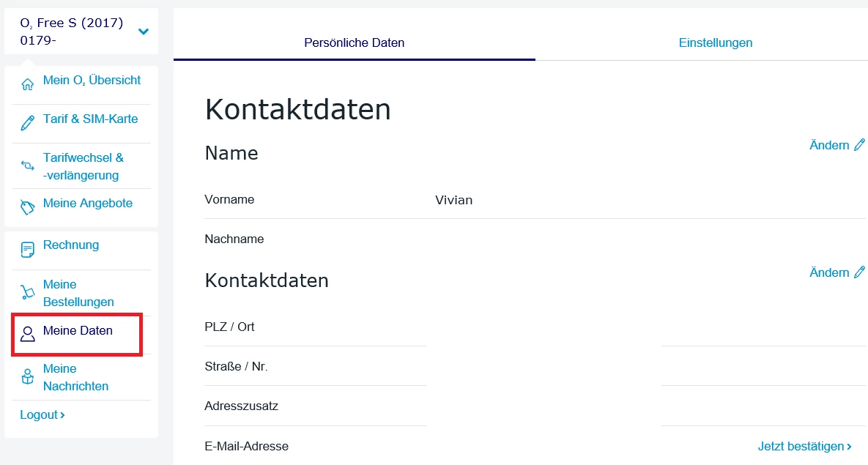Open Meine Angebote in the sidebar

tap(88, 204)
